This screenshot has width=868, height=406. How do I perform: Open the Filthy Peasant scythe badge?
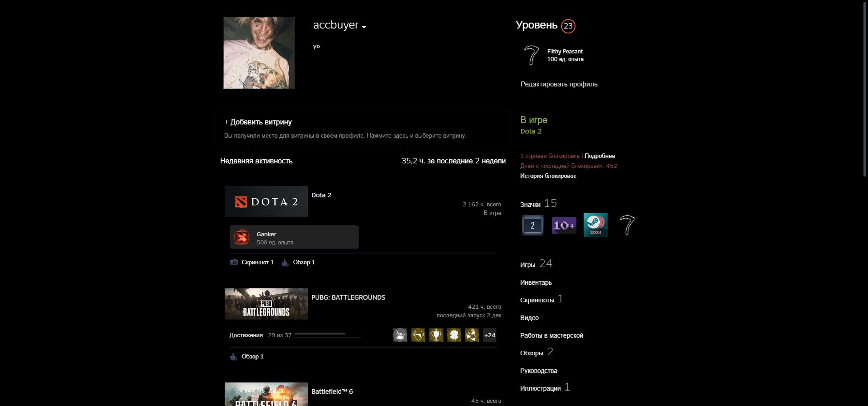[x=531, y=55]
